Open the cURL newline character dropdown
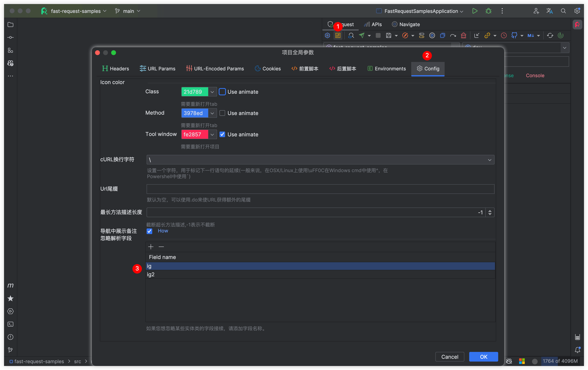 point(489,160)
